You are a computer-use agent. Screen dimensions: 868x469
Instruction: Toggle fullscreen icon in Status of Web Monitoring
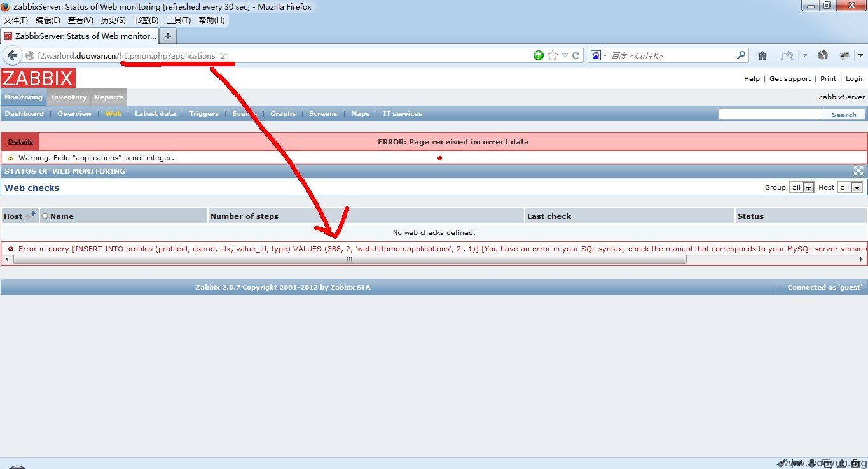point(858,171)
